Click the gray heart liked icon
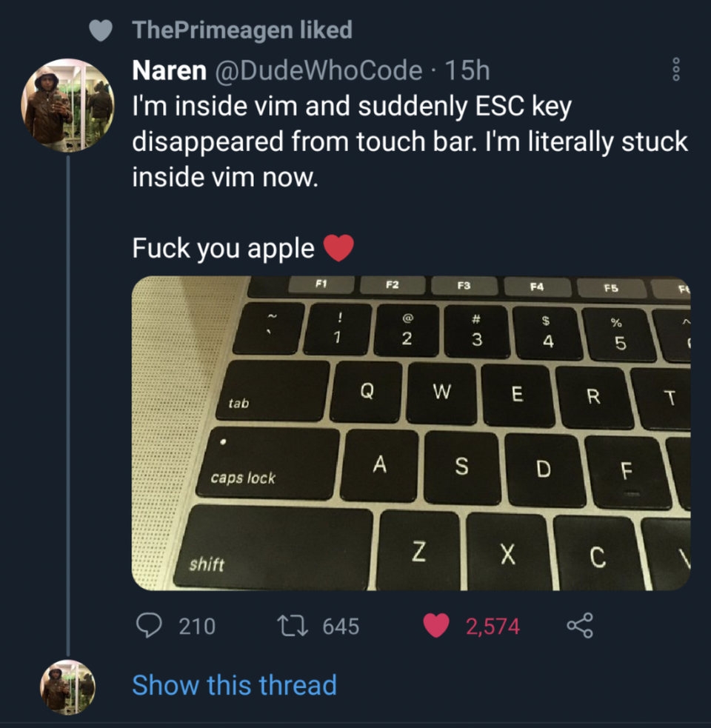711x728 pixels. pos(99,30)
